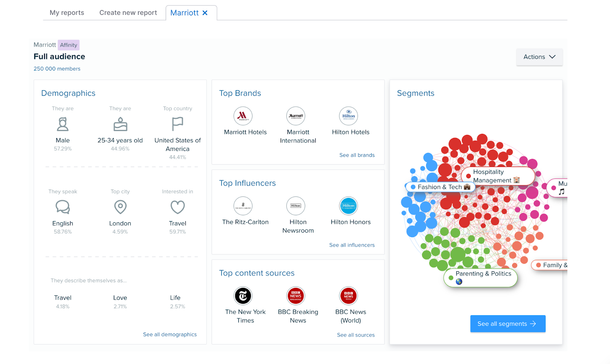
Task: Select the Parenting & Politics segment label
Action: (480, 278)
